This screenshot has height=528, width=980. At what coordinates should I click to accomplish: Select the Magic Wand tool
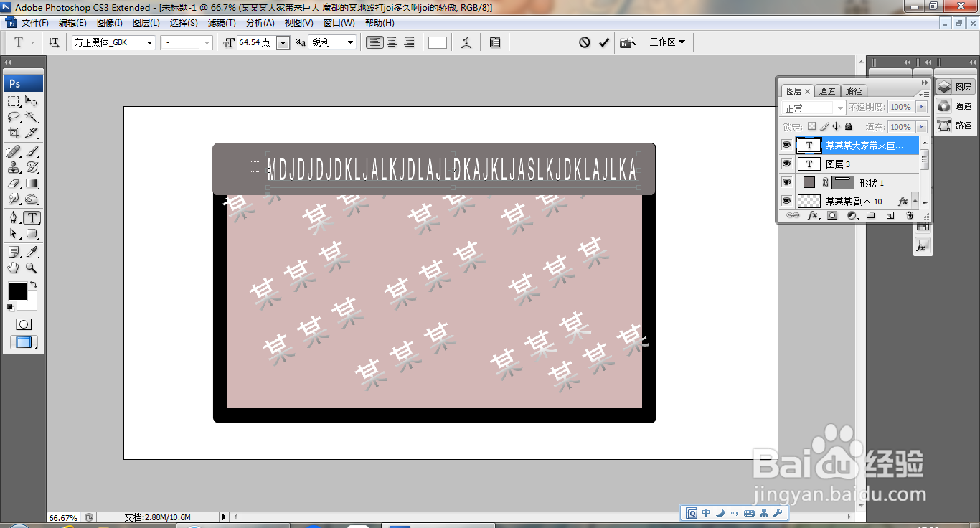tap(32, 117)
